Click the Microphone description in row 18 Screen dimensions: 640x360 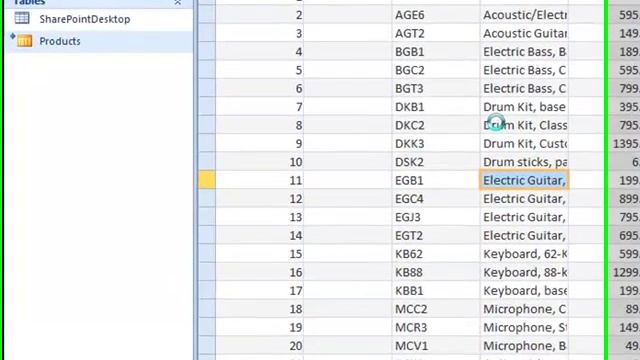coord(524,309)
